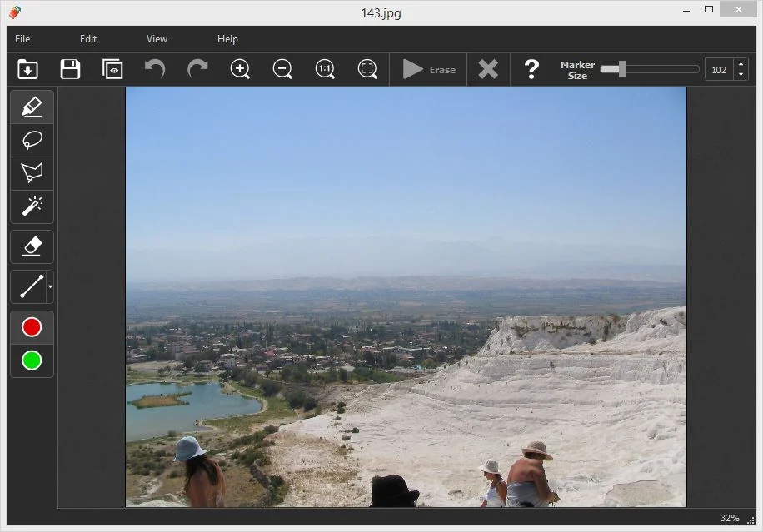Decrease marker size with down arrow
The height and width of the screenshot is (532, 763).
coord(741,75)
